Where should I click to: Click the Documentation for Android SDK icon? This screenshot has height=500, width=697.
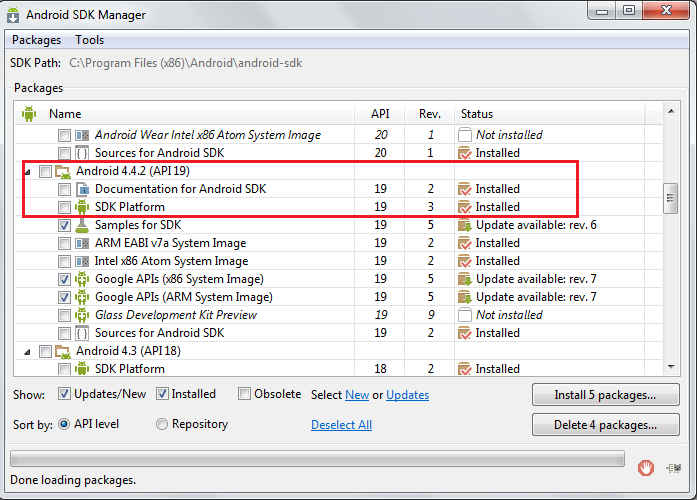pos(82,189)
